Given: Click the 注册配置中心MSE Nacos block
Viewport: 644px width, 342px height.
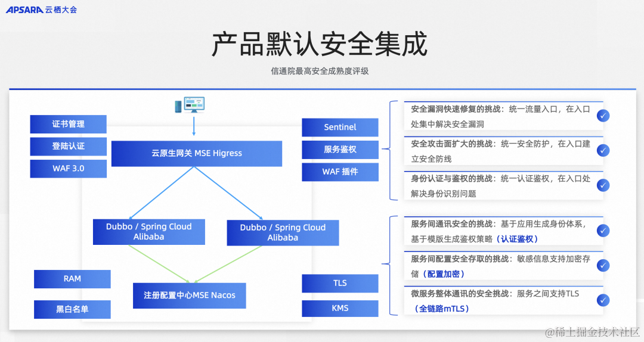Looking at the screenshot, I should (190, 295).
